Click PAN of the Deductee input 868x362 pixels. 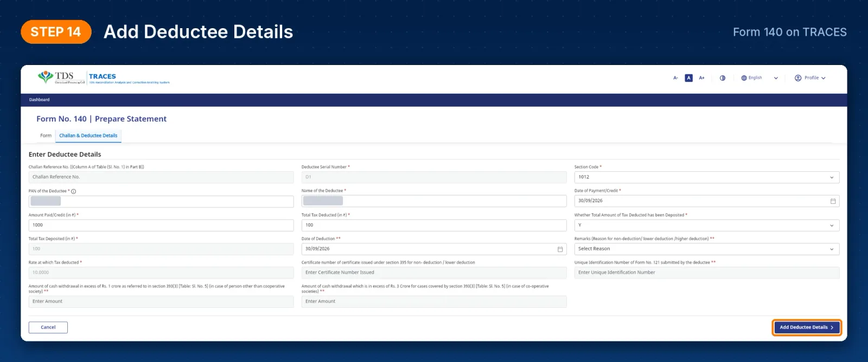click(x=161, y=201)
